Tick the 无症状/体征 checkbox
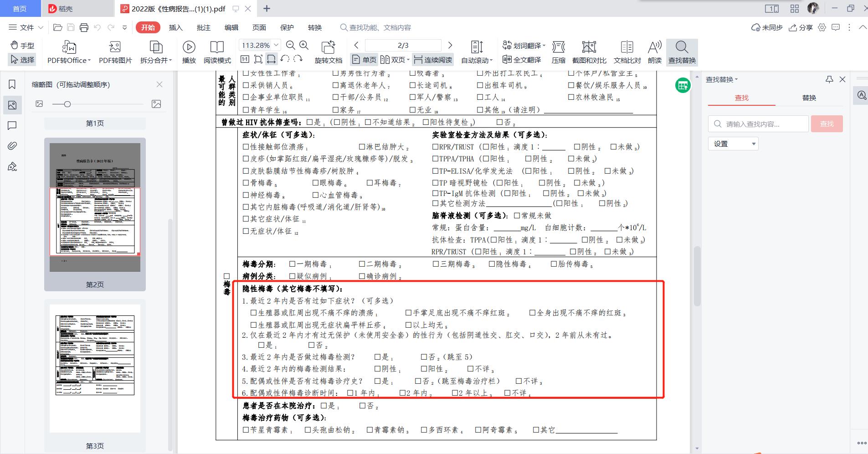The width and height of the screenshot is (868, 454). (246, 231)
